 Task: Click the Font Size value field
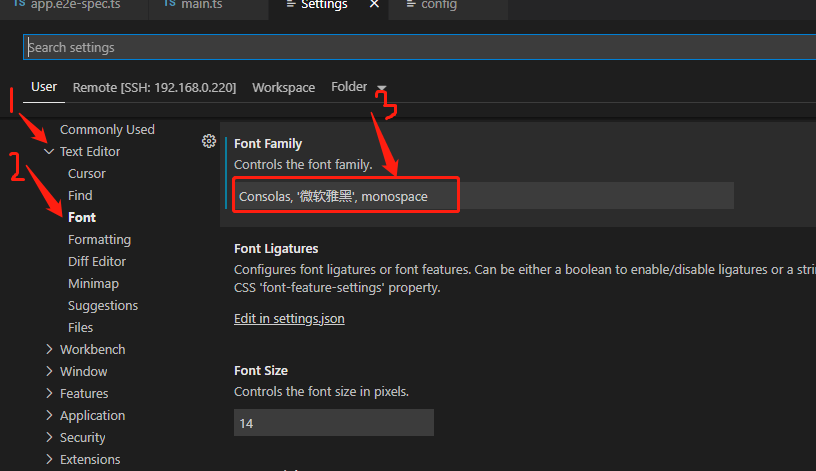point(334,423)
